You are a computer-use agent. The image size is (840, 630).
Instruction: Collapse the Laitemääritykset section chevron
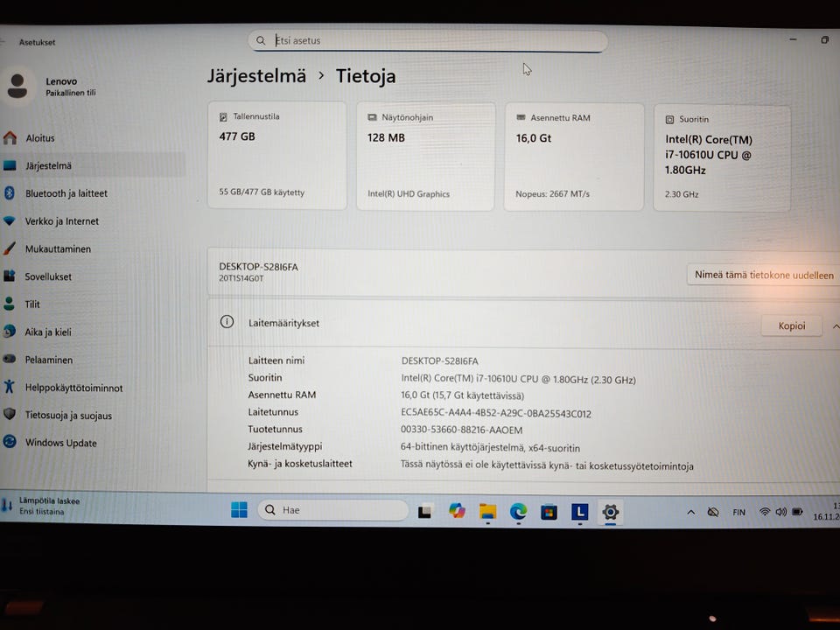835,326
